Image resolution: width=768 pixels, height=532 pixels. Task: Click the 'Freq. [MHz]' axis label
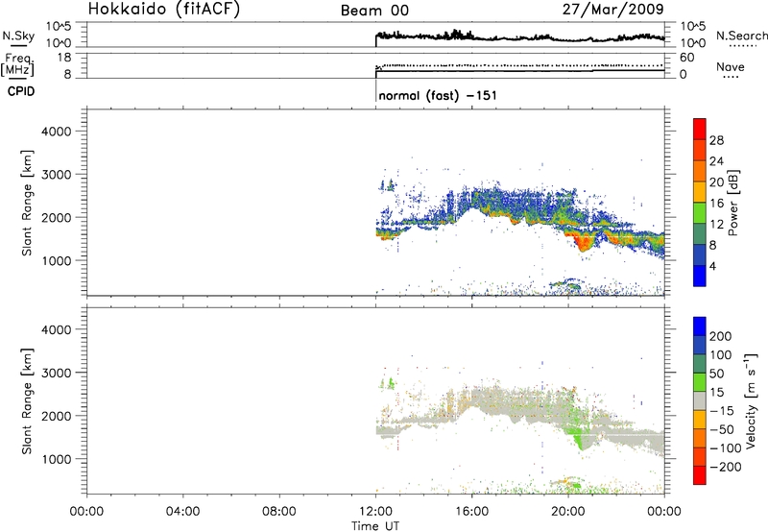17,64
